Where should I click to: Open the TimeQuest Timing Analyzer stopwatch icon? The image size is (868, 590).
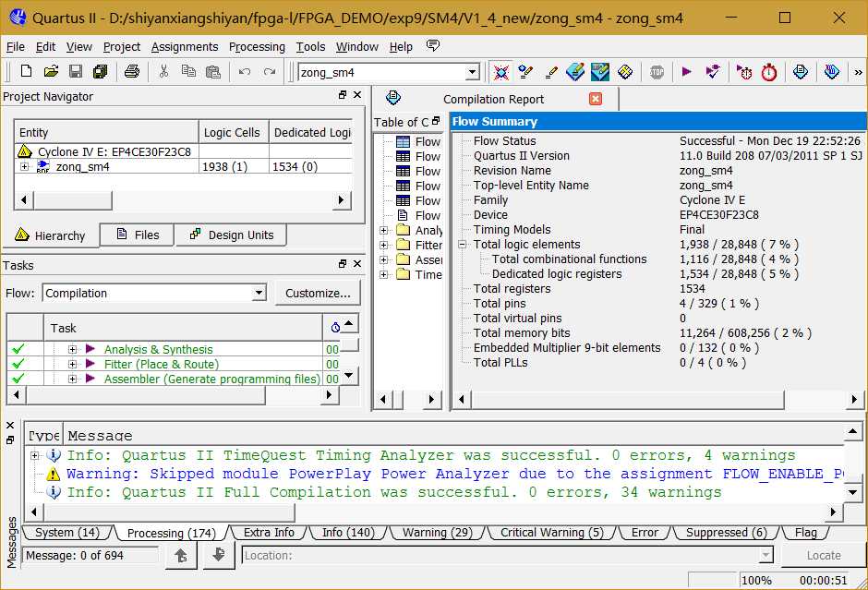click(769, 72)
